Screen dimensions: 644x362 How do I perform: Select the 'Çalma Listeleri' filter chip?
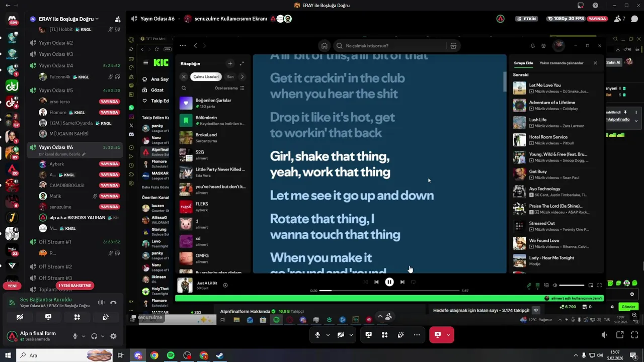pos(206,77)
